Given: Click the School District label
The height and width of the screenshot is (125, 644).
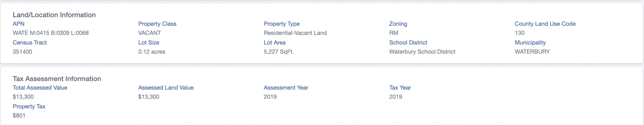Looking at the screenshot, I should (x=408, y=42).
